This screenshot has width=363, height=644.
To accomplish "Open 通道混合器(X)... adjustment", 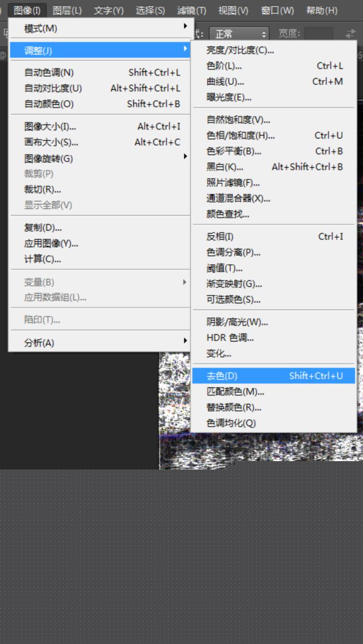I will (x=274, y=198).
